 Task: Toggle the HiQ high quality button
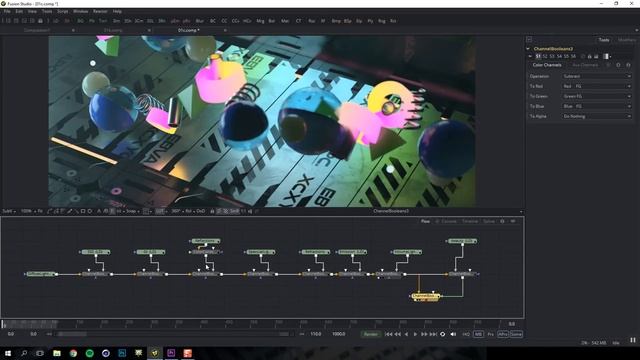(466, 334)
